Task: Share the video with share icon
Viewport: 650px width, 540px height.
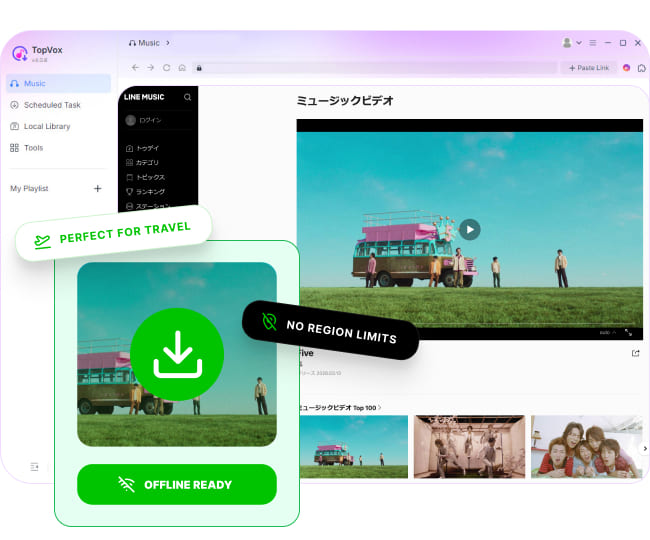Action: pos(635,353)
